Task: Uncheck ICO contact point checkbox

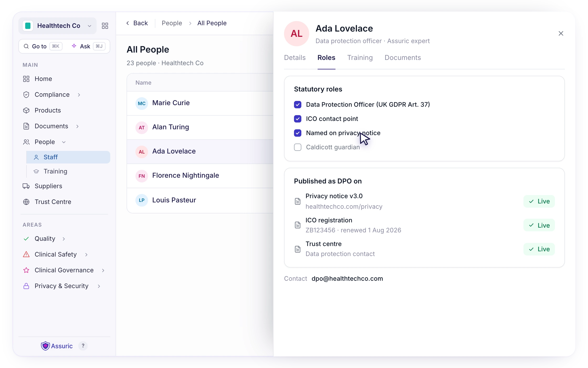Action: tap(298, 119)
